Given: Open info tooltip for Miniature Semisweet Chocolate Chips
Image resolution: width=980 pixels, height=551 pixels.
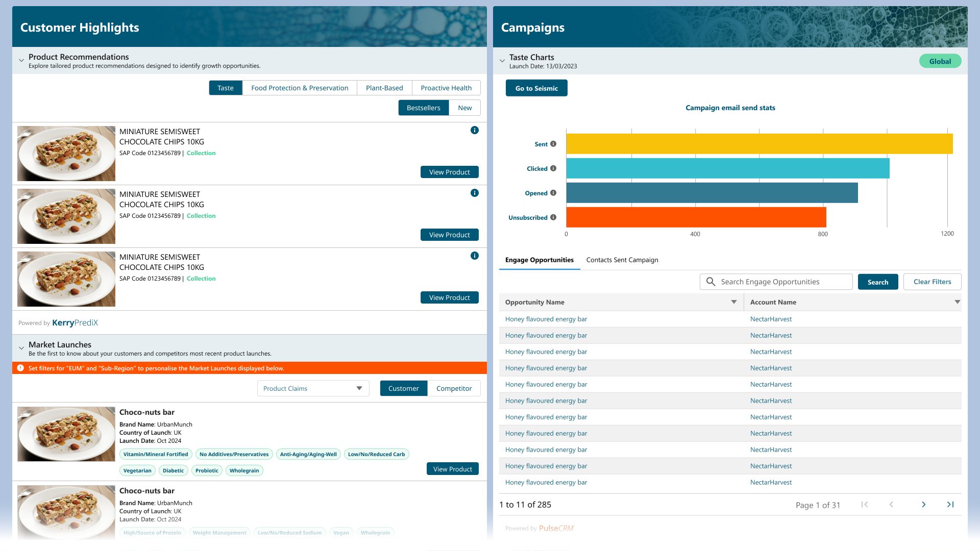Looking at the screenshot, I should pos(474,130).
